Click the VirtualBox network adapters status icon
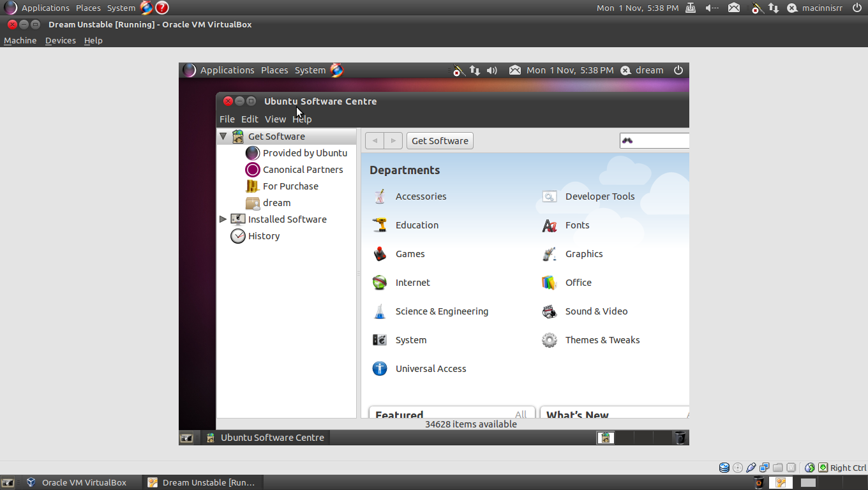 click(x=764, y=468)
